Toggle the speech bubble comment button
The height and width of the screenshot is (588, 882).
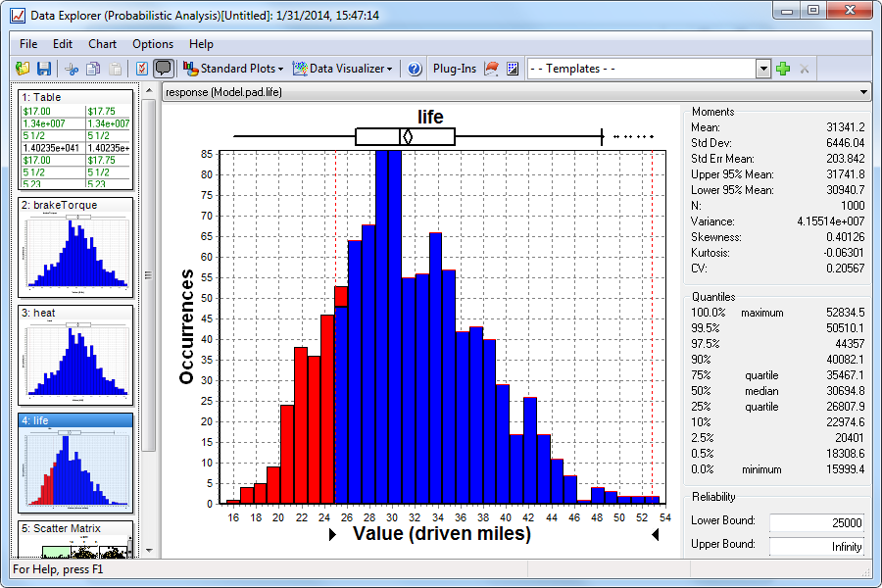(164, 69)
